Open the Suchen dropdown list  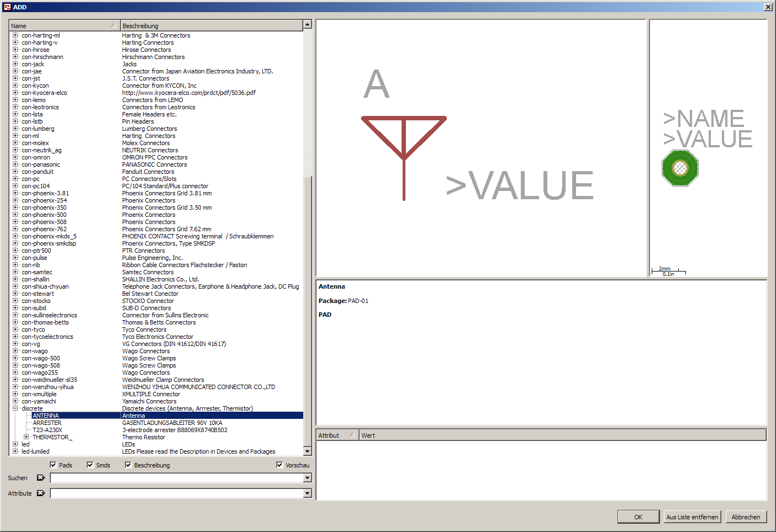[x=308, y=478]
